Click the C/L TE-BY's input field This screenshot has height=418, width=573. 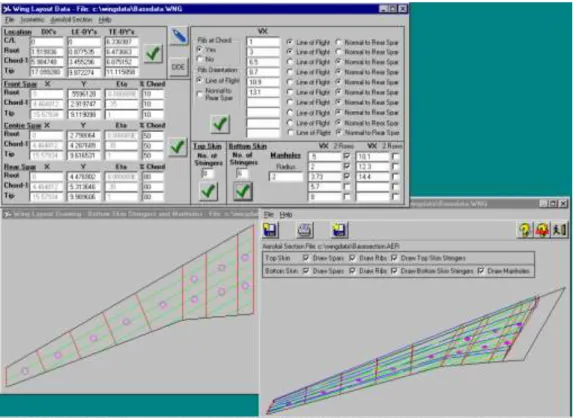click(122, 42)
